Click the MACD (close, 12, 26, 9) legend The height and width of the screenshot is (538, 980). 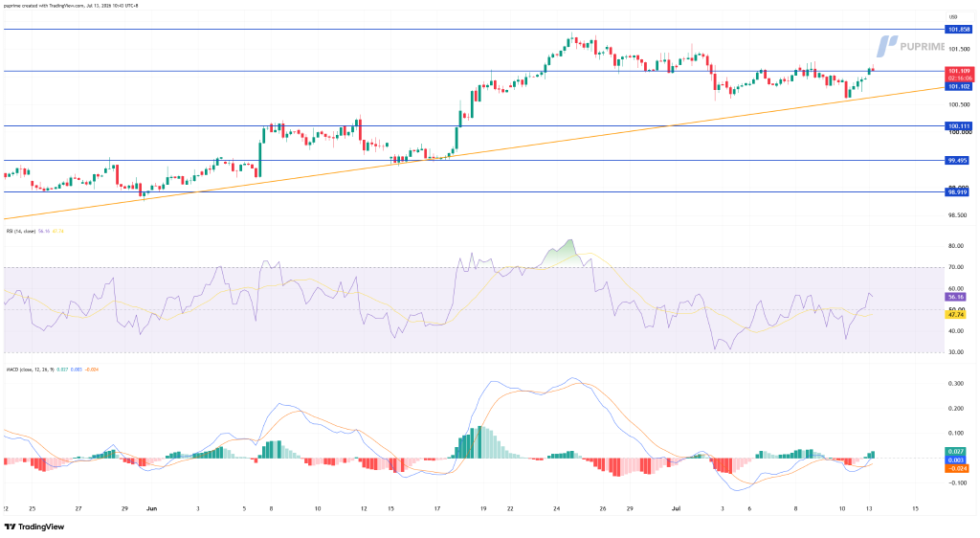[x=29, y=370]
